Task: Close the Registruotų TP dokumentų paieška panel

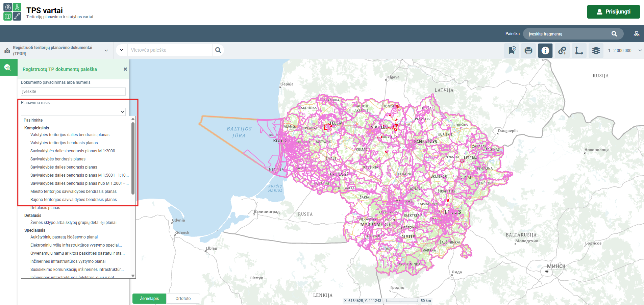Action: click(125, 69)
